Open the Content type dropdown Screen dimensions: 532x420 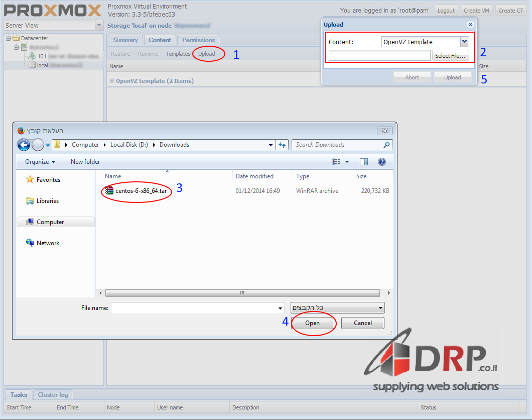[464, 42]
